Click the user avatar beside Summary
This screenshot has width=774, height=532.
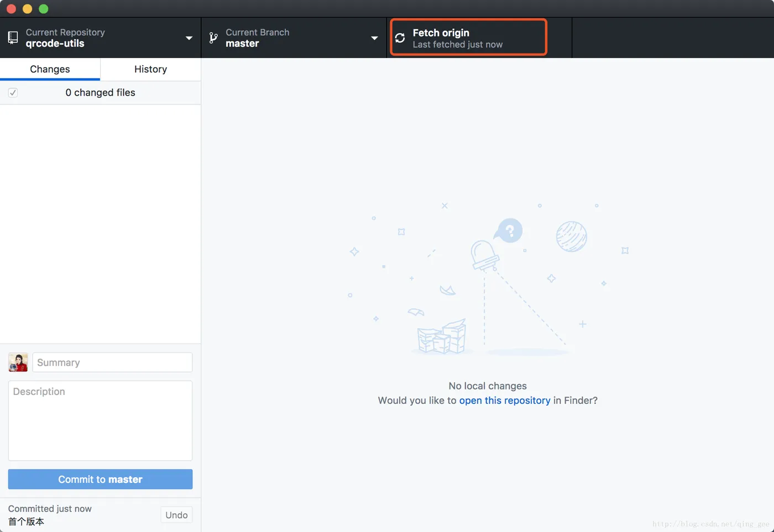coord(18,362)
